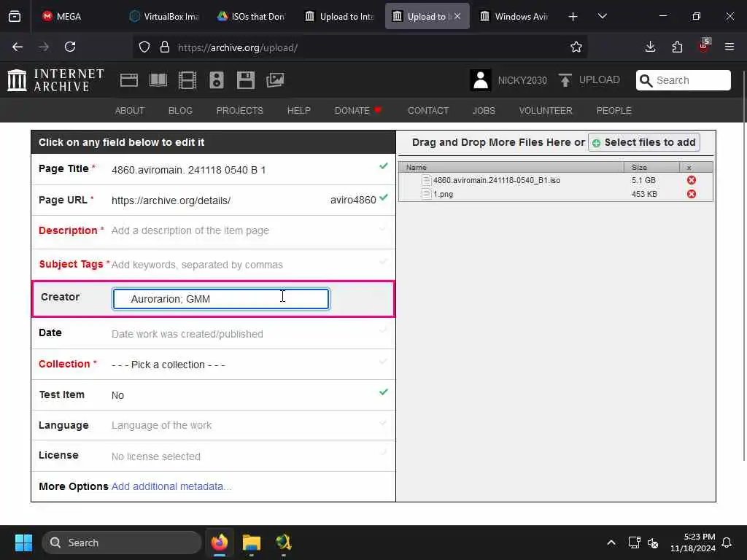Show hidden system tray icons
Screen dimensions: 747x560
[x=611, y=542]
